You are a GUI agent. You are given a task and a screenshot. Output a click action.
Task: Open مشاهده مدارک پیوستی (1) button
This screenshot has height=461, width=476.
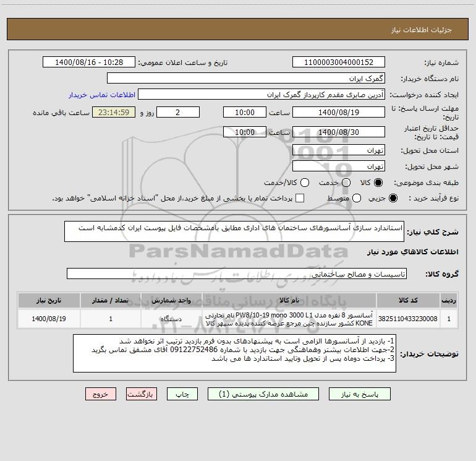point(263,394)
